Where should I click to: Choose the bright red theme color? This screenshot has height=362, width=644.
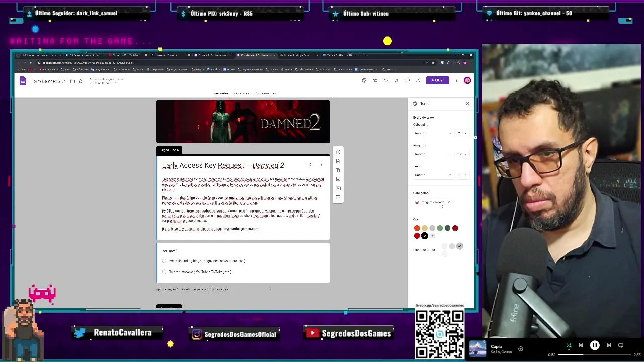417,236
